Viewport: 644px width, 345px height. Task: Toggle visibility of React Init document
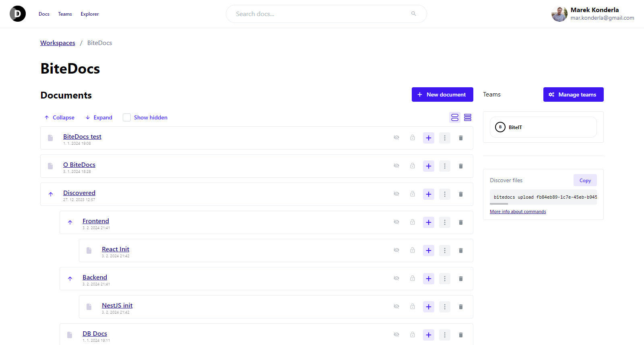coord(396,250)
